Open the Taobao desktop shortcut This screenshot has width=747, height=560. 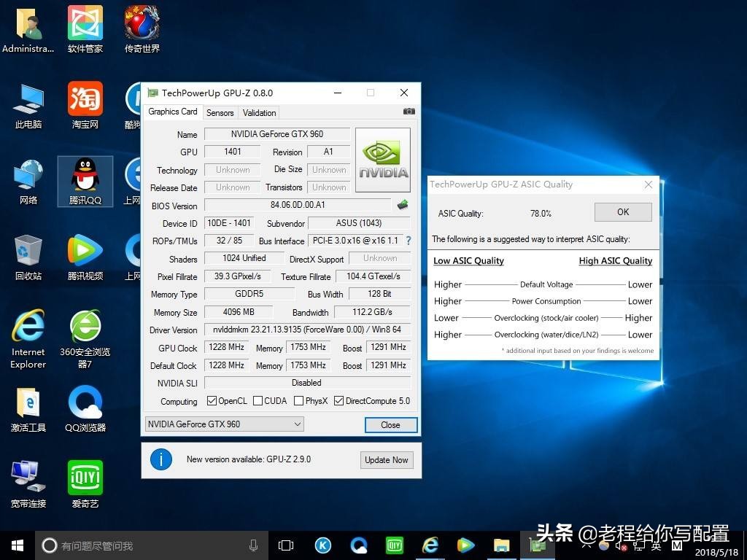tap(85, 99)
